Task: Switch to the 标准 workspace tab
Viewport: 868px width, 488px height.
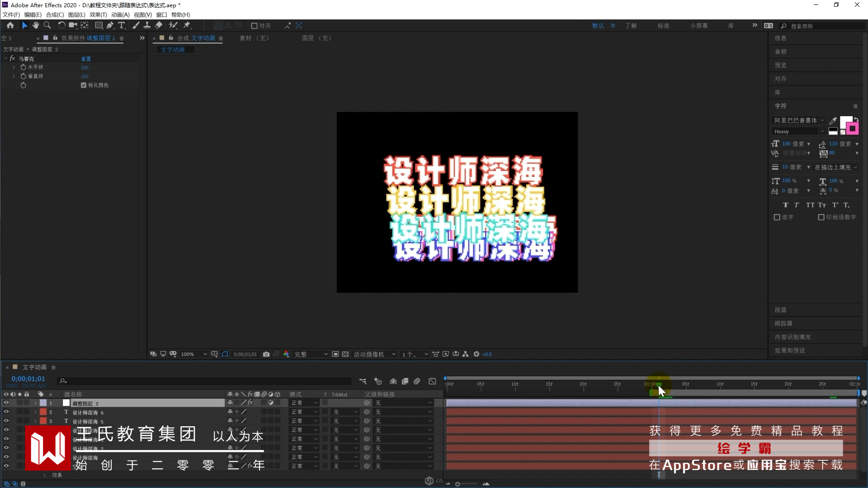Action: coord(663,26)
